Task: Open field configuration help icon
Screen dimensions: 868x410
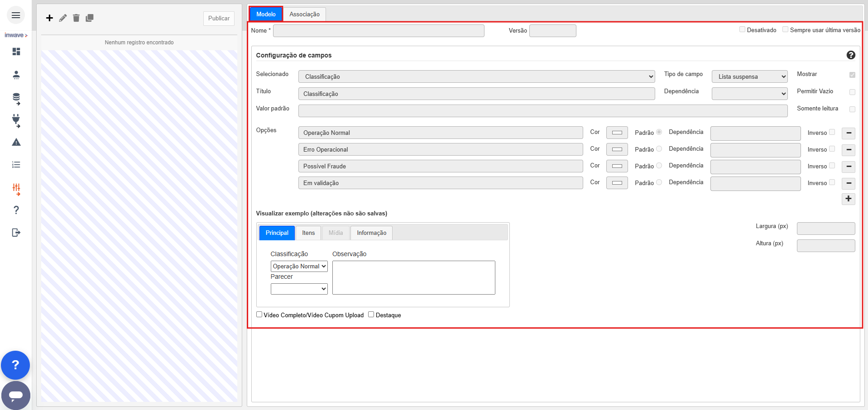Action: pyautogui.click(x=851, y=55)
